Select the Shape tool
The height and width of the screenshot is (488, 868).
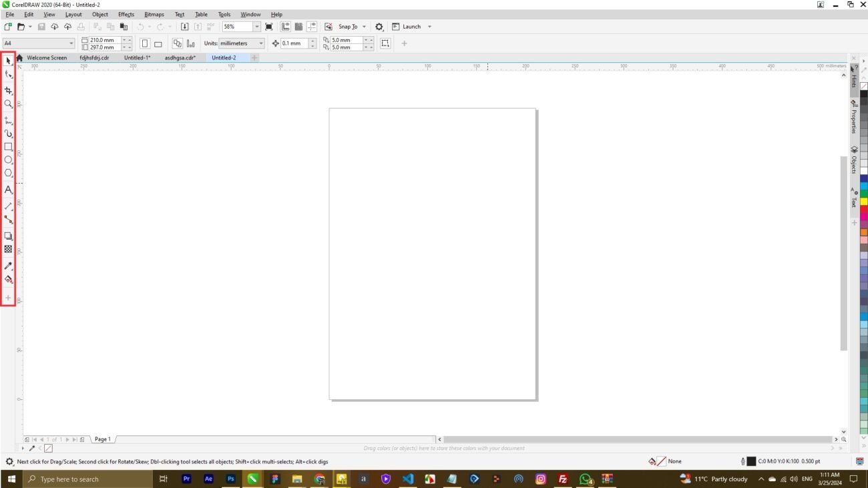click(x=8, y=75)
